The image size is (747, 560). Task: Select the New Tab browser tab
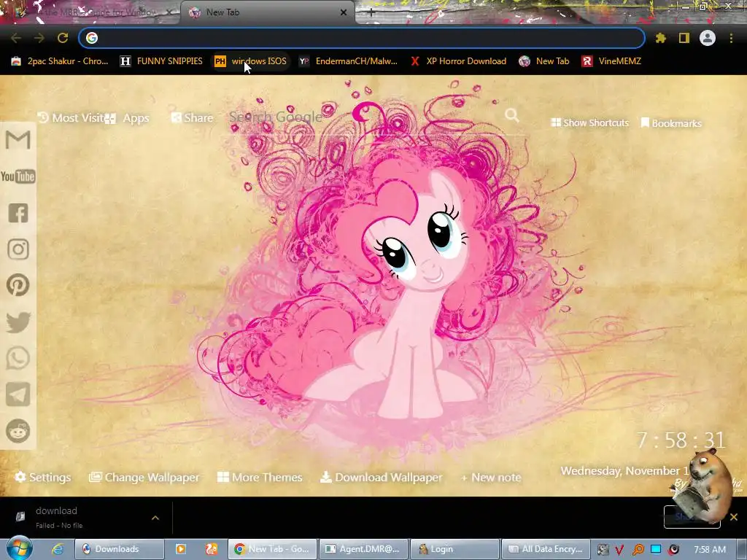click(x=267, y=12)
